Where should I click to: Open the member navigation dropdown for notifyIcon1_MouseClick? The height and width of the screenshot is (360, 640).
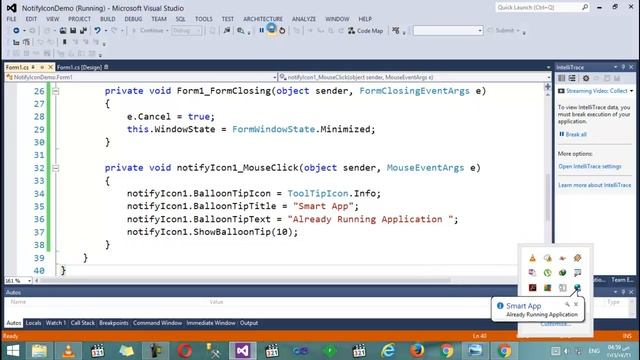point(548,77)
